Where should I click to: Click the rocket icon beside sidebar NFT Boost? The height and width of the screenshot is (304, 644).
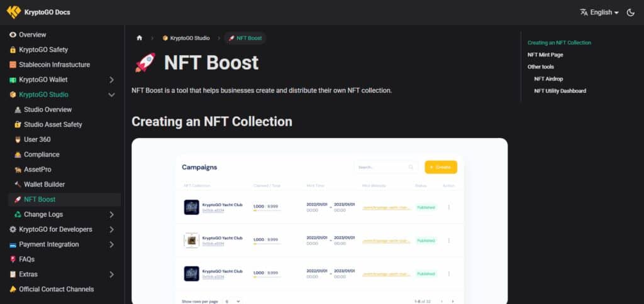point(18,199)
